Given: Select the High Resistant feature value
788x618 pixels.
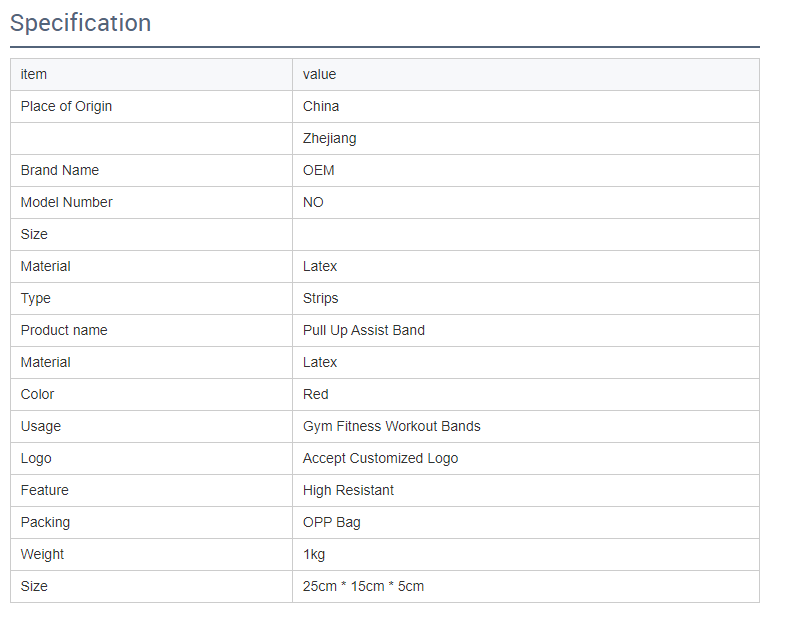Looking at the screenshot, I should tap(348, 490).
